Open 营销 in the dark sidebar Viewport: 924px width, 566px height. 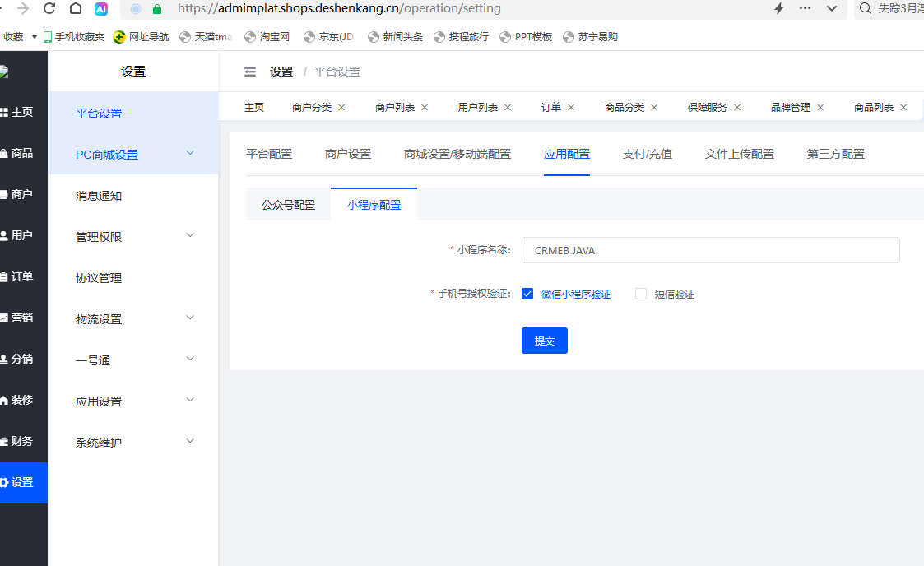click(22, 318)
